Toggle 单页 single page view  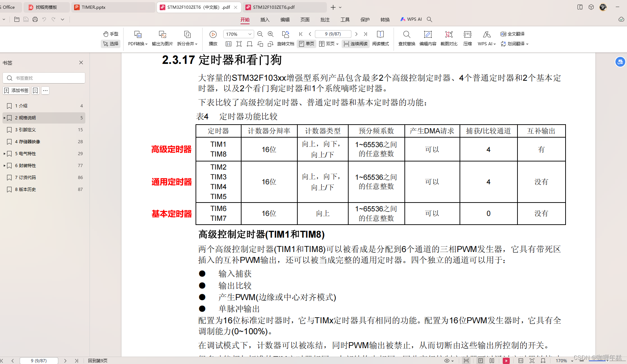click(306, 44)
